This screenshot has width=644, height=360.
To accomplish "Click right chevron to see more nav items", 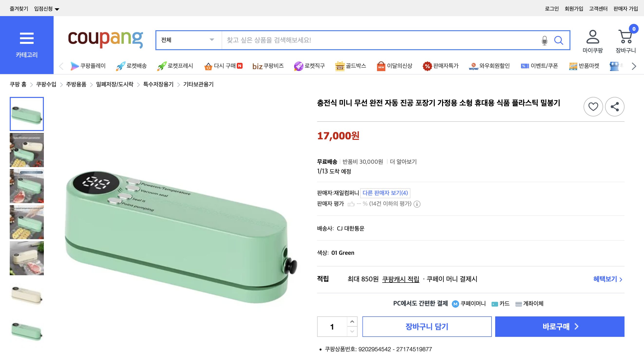I will 634,66.
